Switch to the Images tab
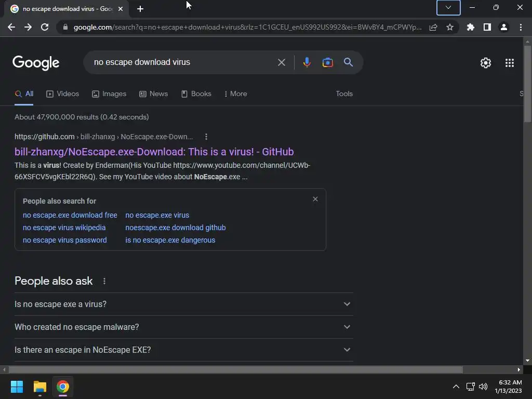 pyautogui.click(x=109, y=94)
